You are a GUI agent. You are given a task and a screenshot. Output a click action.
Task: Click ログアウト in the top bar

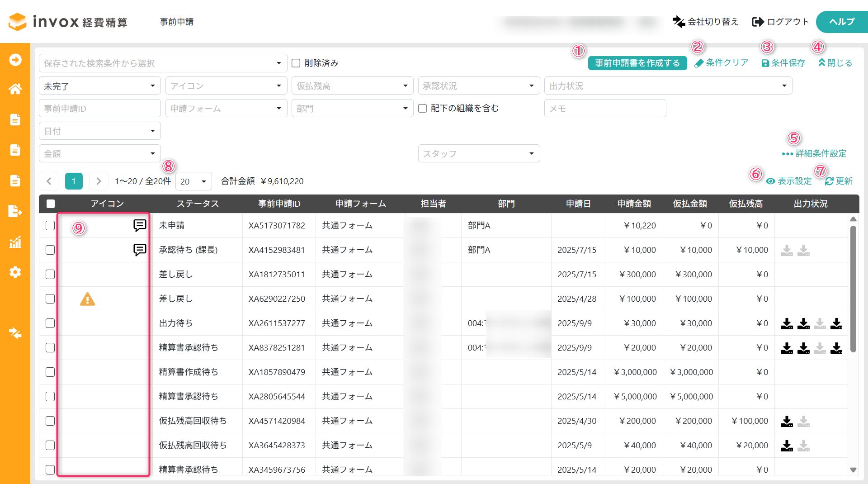tap(780, 22)
